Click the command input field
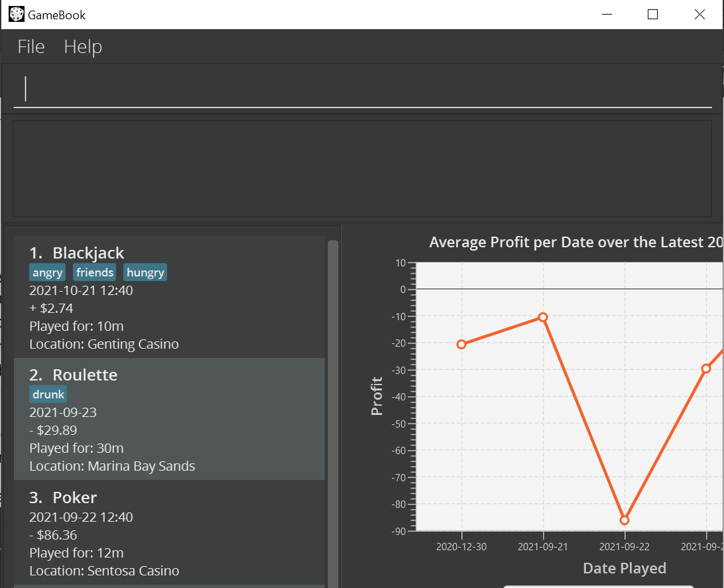 pos(363,89)
